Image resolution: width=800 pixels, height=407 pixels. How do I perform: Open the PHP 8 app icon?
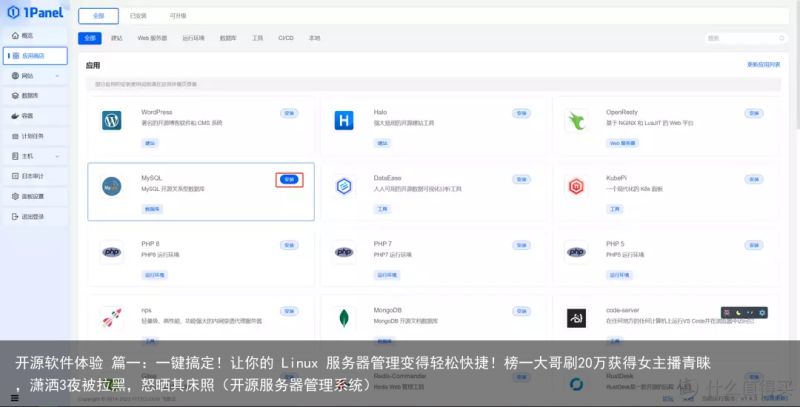tap(112, 252)
